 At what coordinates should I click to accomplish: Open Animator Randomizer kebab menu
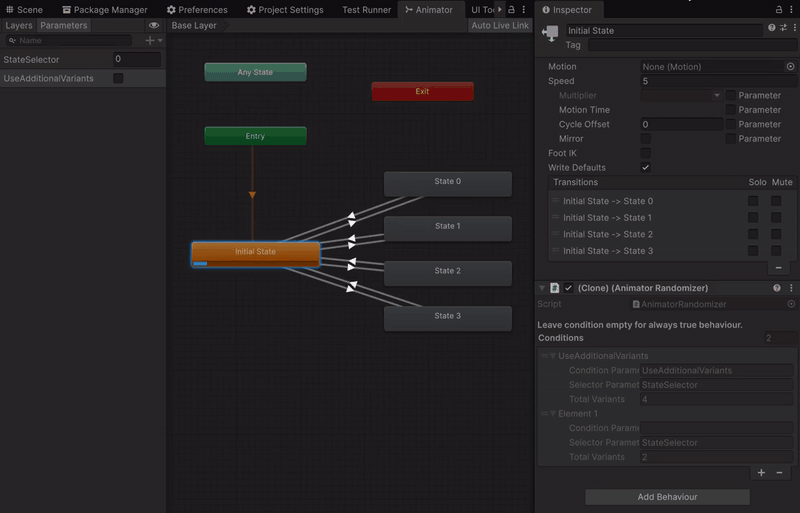[791, 288]
